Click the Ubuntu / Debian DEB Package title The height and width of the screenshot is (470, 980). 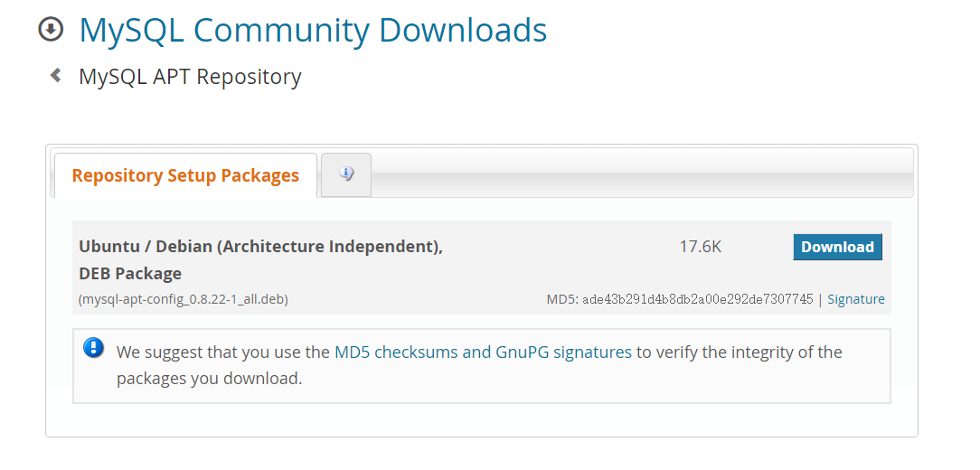[x=260, y=260]
